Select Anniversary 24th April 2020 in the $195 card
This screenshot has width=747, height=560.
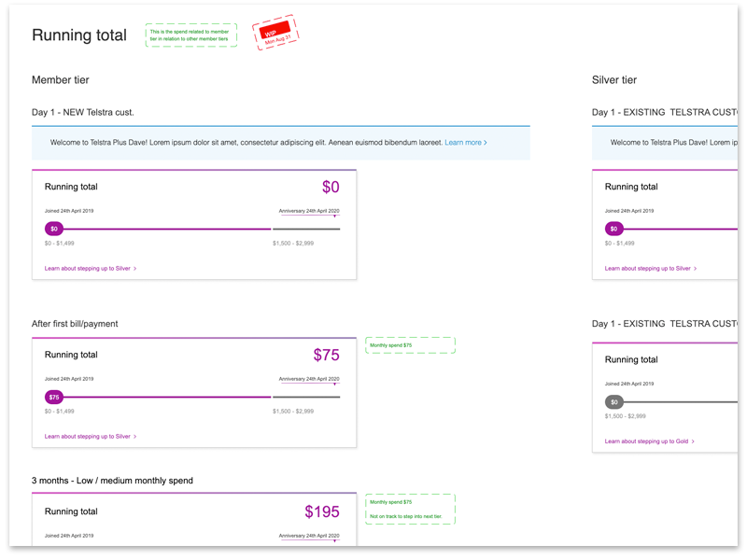coord(309,536)
